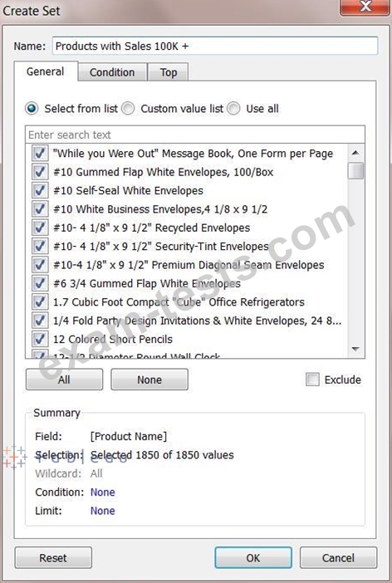Screen dimensions: 392x583
Task: Enable the Exclude checkbox
Action: (312, 380)
